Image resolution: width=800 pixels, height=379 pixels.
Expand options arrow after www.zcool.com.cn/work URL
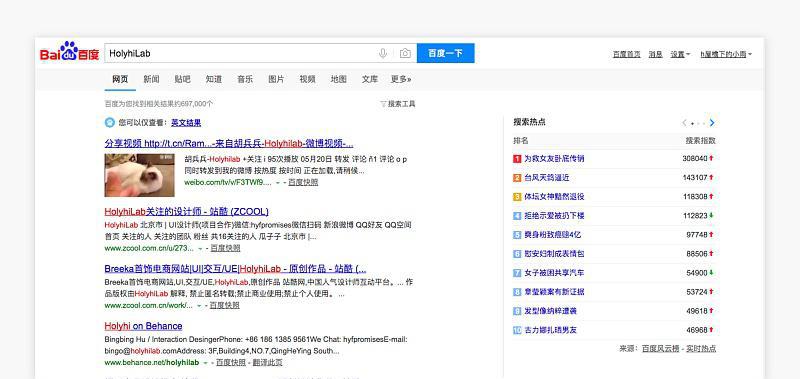point(199,306)
